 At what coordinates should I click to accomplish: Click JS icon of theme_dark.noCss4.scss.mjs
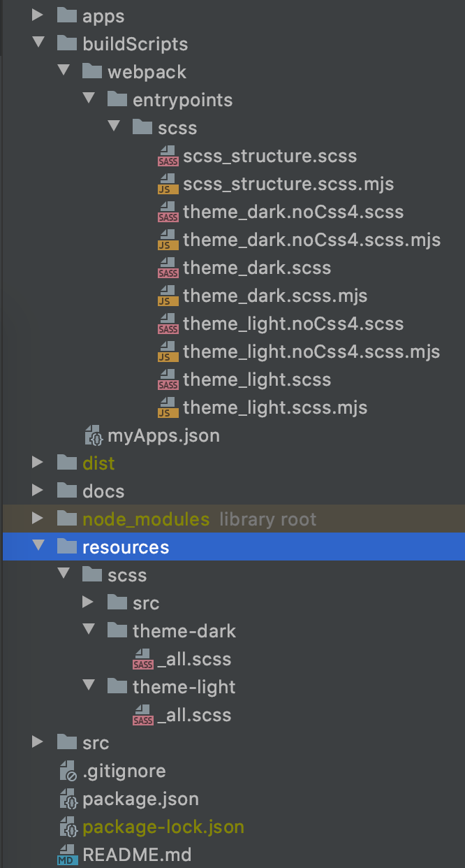point(168,240)
